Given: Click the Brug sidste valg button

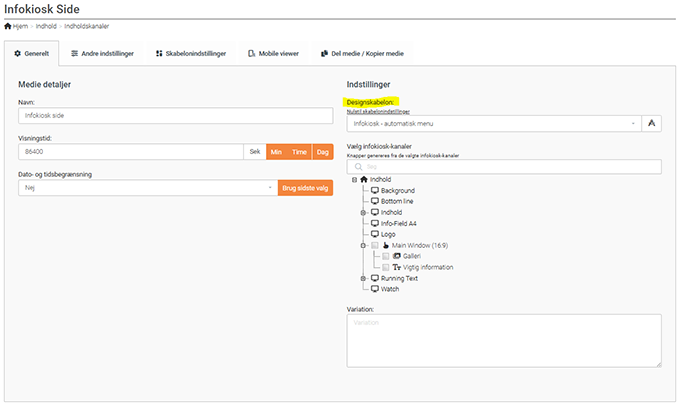Looking at the screenshot, I should [x=304, y=187].
